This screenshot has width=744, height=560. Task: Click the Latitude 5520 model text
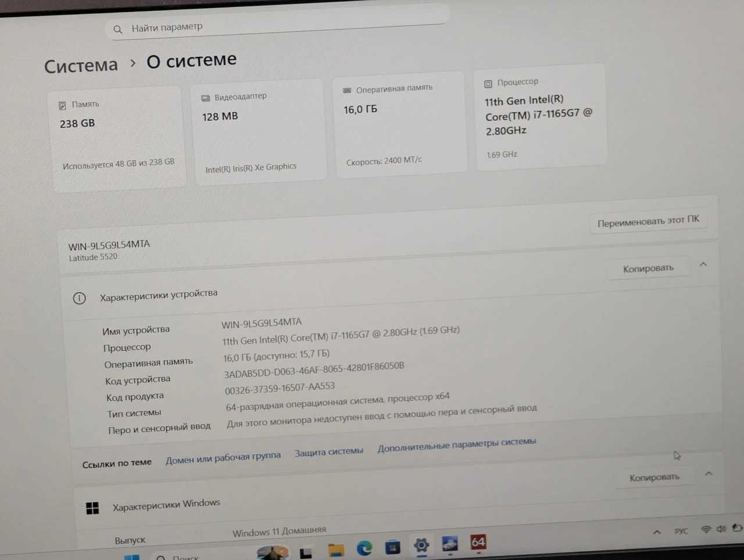[93, 257]
